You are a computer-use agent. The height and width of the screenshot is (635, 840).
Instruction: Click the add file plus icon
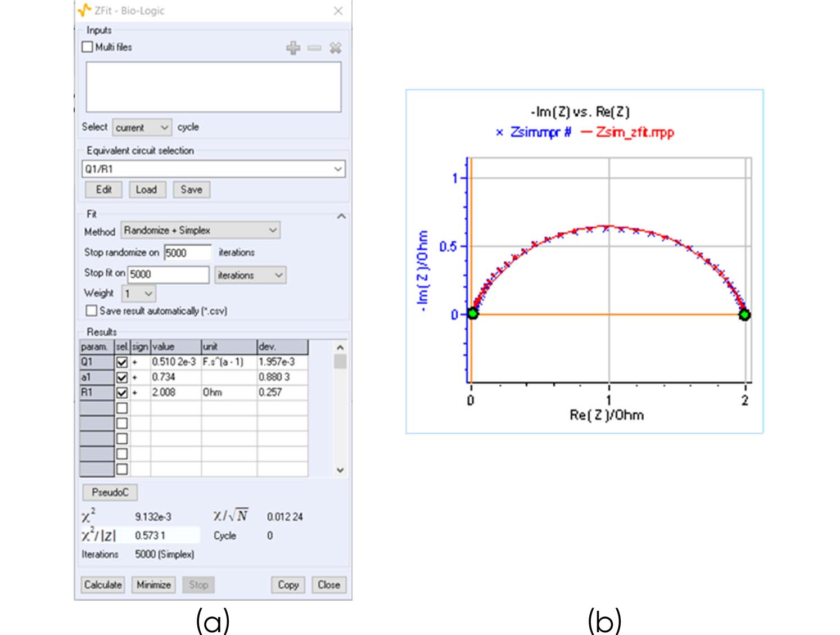click(x=293, y=48)
